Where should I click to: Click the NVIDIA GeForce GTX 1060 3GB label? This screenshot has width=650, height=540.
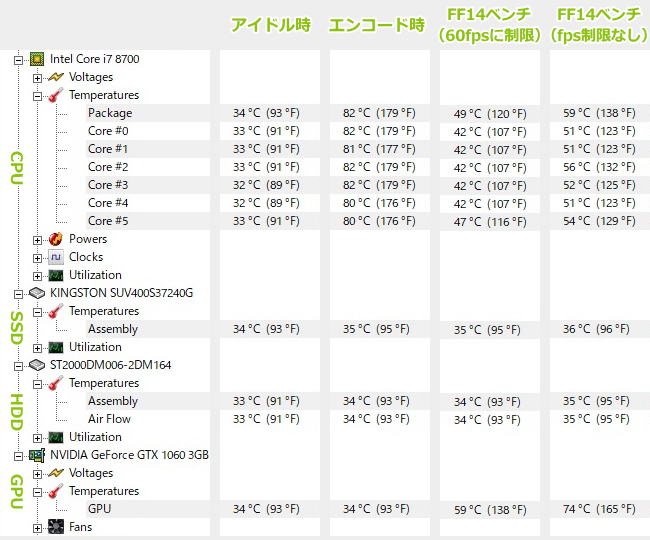(129, 455)
